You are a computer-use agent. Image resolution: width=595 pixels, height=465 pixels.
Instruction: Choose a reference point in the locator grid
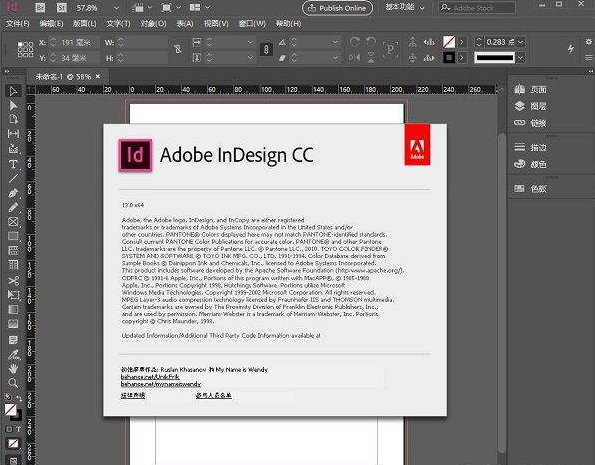point(25,49)
